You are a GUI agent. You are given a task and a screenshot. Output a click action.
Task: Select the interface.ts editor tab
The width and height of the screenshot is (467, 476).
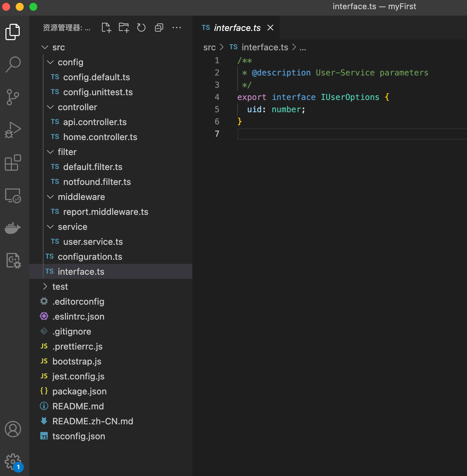pos(237,28)
